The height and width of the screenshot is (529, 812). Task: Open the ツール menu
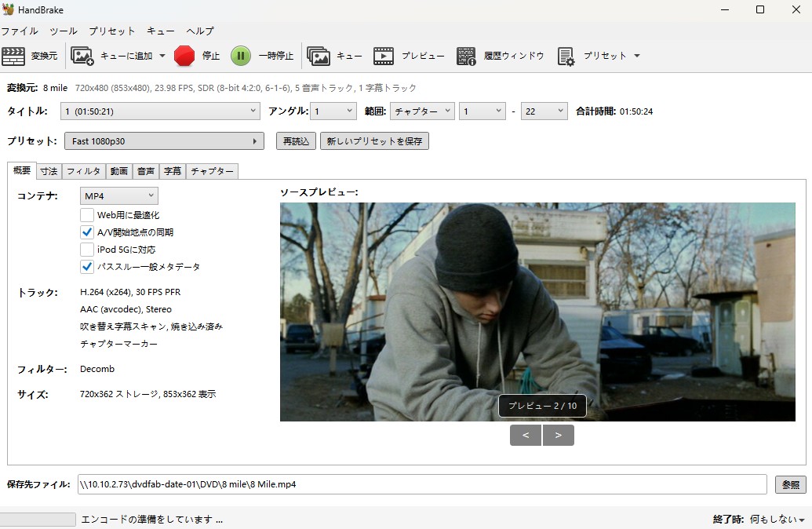pyautogui.click(x=64, y=31)
